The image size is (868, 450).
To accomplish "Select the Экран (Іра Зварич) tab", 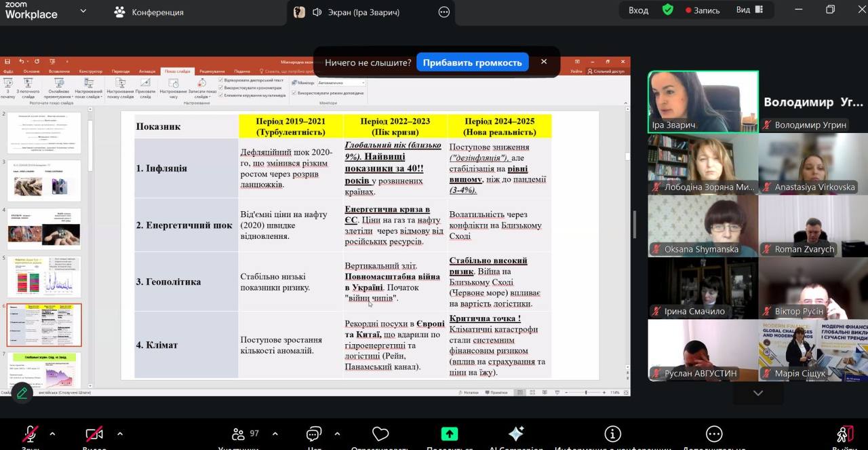I will click(x=348, y=12).
